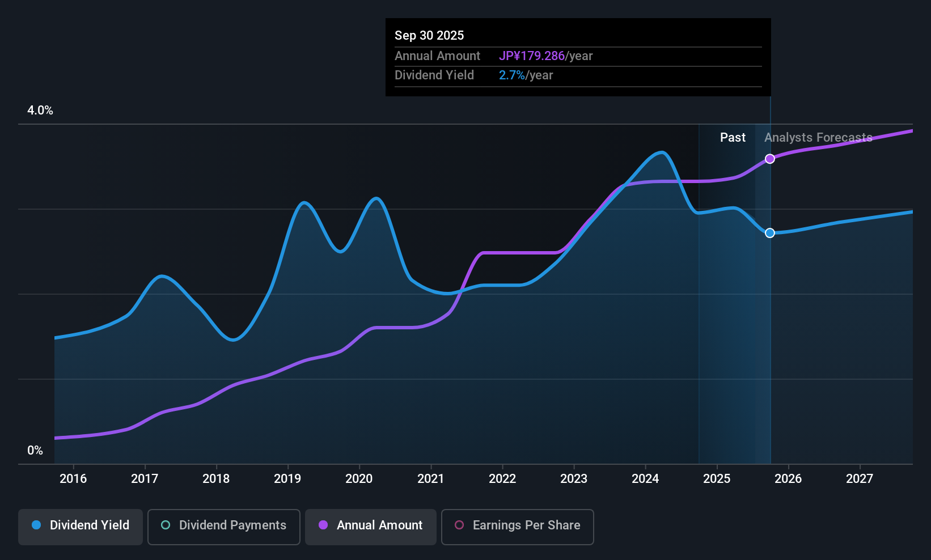Click the 2024 x-axis label

645,478
